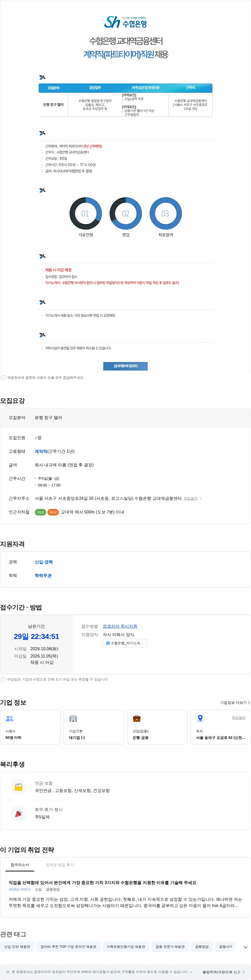The image size is (251, 980).
Task: Click the 산업(업종) briefcase icon
Action: point(136,718)
